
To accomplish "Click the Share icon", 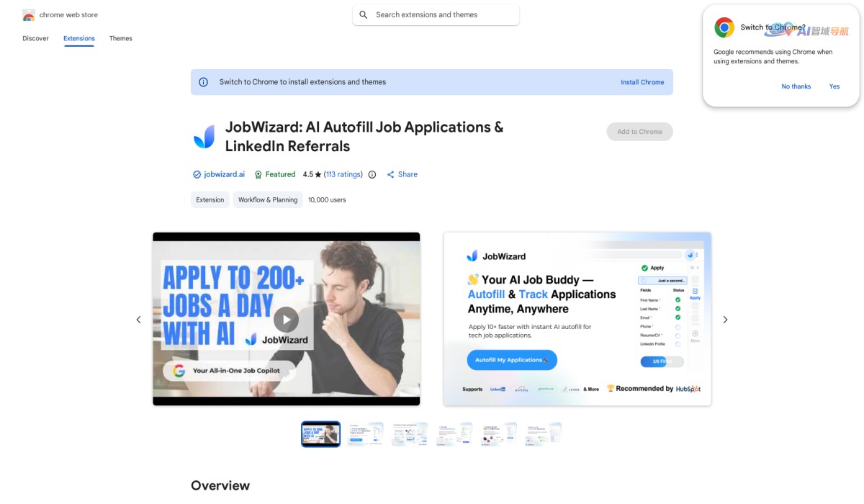I will coord(391,174).
